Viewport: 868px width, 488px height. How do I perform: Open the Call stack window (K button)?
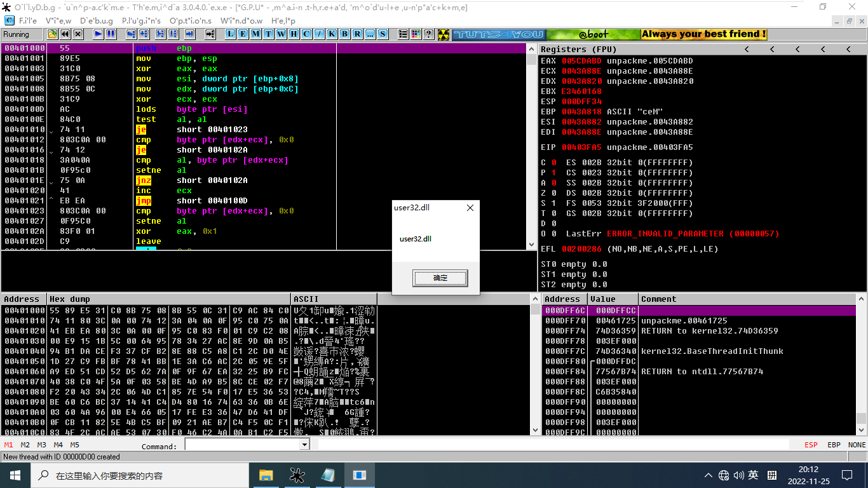[332, 34]
